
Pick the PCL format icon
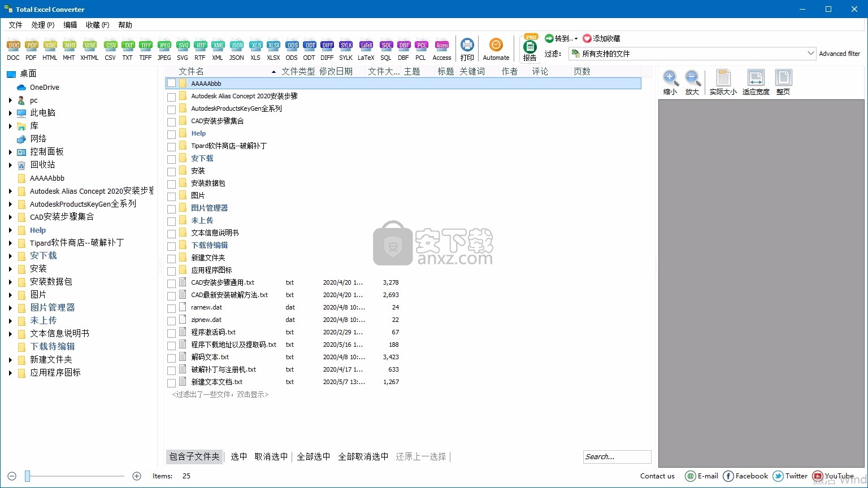[x=421, y=49]
